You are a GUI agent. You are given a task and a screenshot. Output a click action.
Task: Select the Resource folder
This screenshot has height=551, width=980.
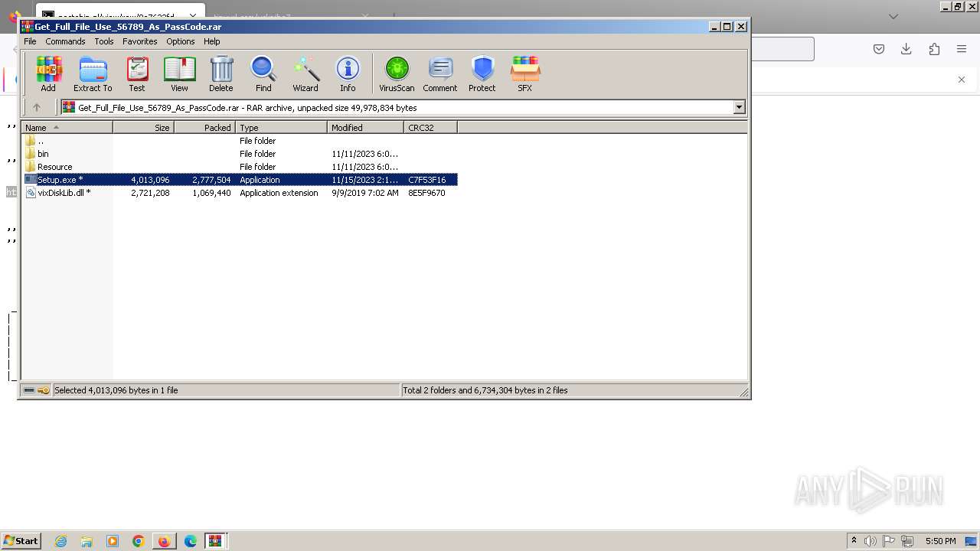240,167
